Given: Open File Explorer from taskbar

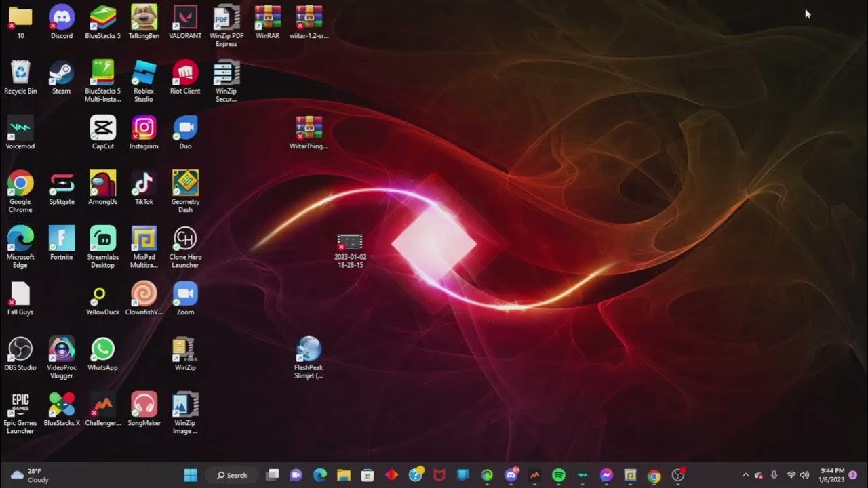Looking at the screenshot, I should pyautogui.click(x=344, y=475).
